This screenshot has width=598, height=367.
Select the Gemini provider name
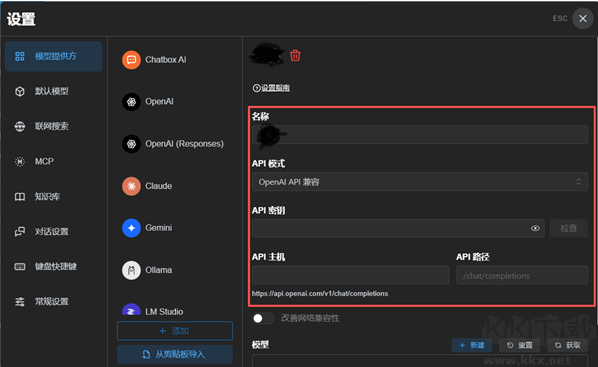(x=158, y=228)
